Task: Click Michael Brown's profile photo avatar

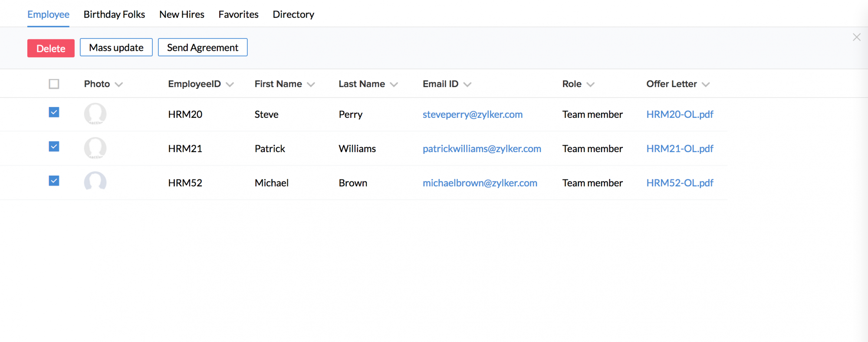Action: click(95, 182)
